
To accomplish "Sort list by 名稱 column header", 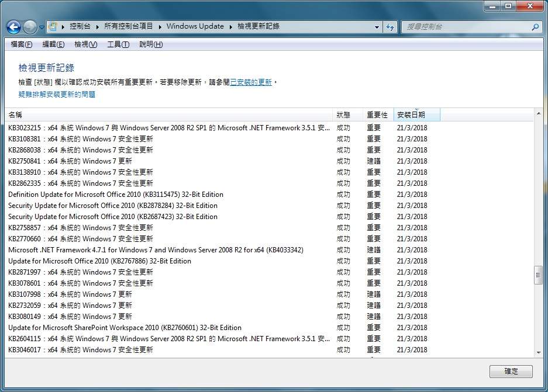I will pyautogui.click(x=169, y=115).
